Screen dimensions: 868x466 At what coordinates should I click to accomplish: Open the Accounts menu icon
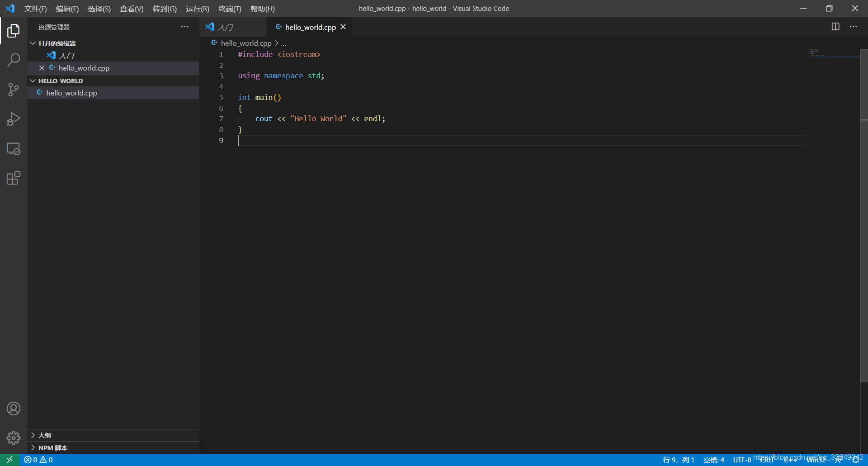[x=14, y=409]
